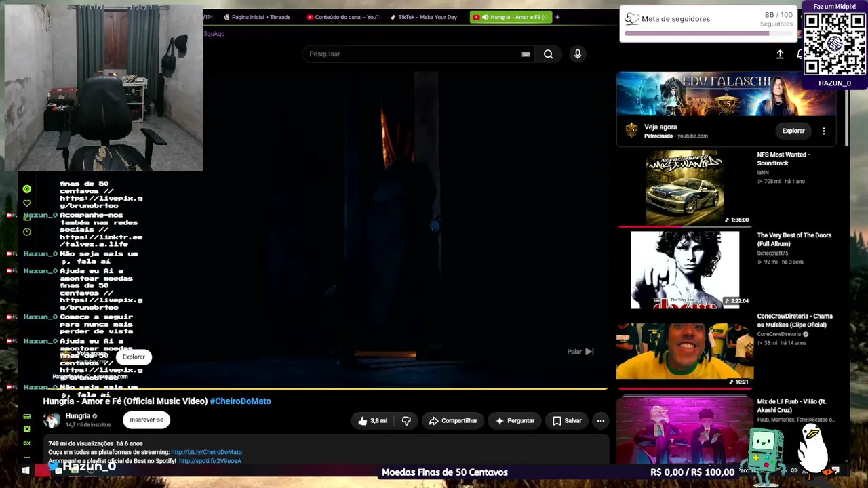Click the #CheiroDoMato hashtag
Viewport: 868px width, 488px height.
point(241,401)
